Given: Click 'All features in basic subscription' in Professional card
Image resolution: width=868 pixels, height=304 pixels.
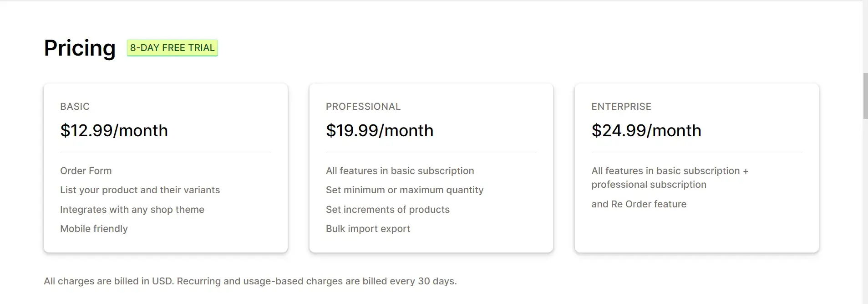Looking at the screenshot, I should coord(400,171).
